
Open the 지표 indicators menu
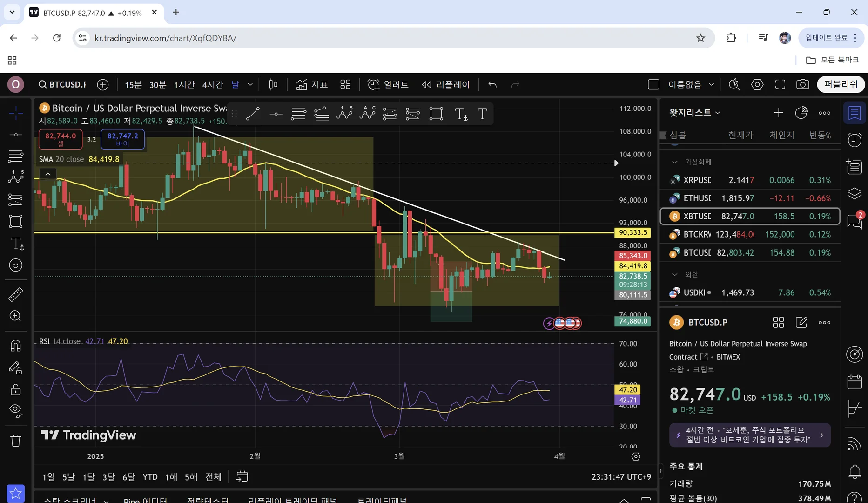pos(312,84)
